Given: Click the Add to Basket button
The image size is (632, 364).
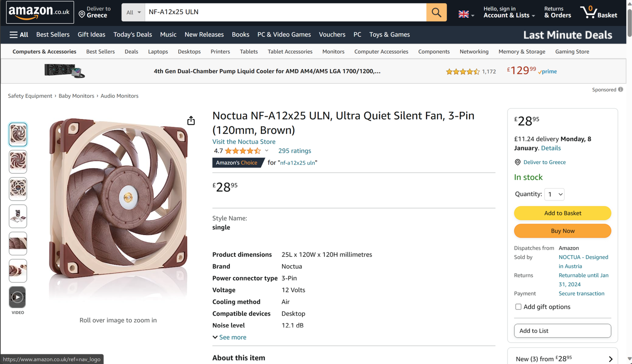Looking at the screenshot, I should 562,213.
